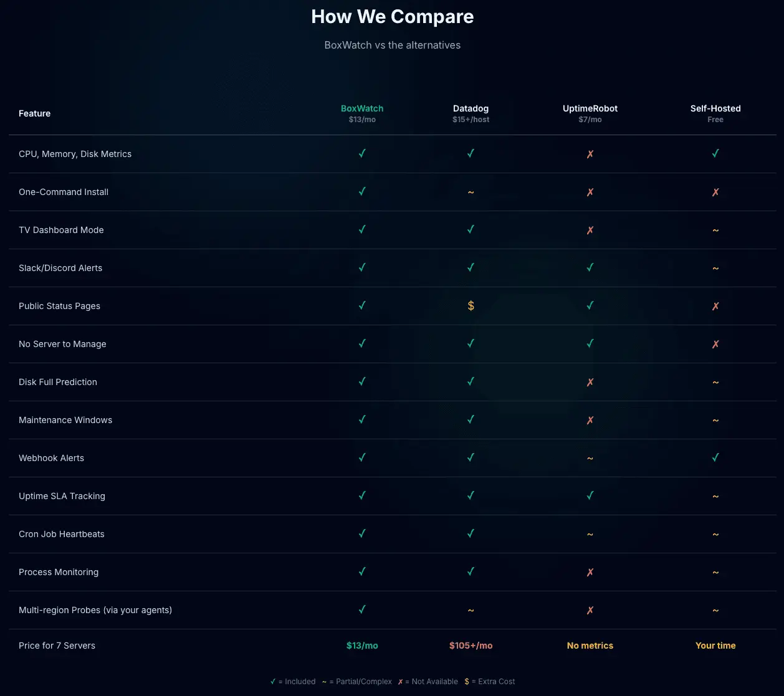Click the "$15+/host" price under Datadog
The image size is (784, 696).
(471, 120)
